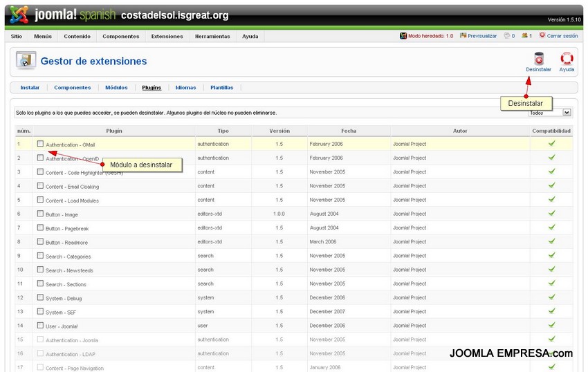Click the messages count icon

coord(506,36)
